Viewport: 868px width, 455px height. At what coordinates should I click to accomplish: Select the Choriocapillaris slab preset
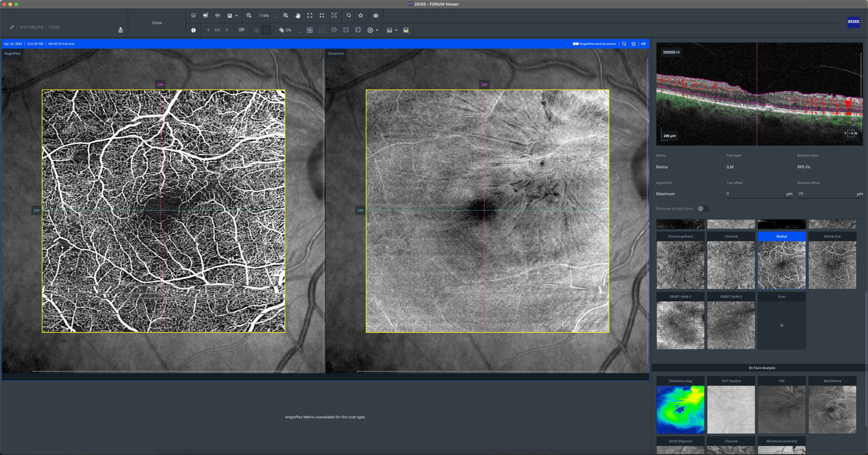coord(680,260)
